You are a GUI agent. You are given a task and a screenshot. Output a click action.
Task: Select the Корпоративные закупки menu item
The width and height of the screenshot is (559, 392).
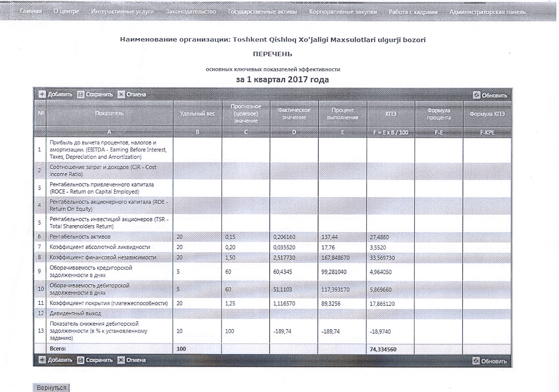pos(342,11)
